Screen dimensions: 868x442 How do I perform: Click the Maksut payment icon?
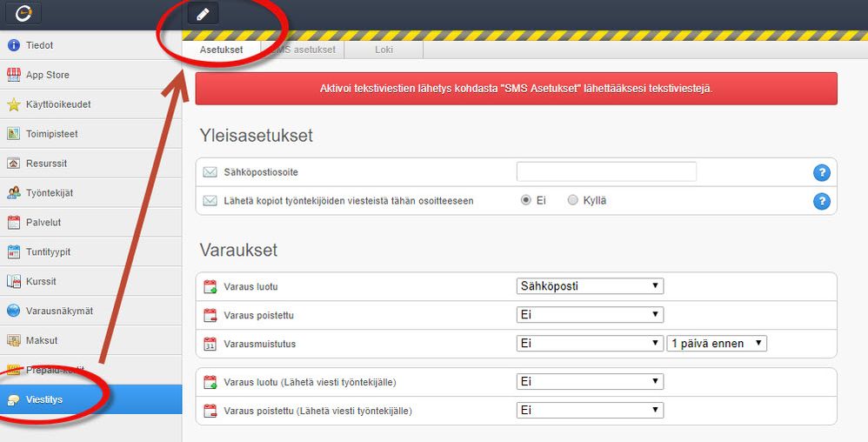tap(14, 340)
